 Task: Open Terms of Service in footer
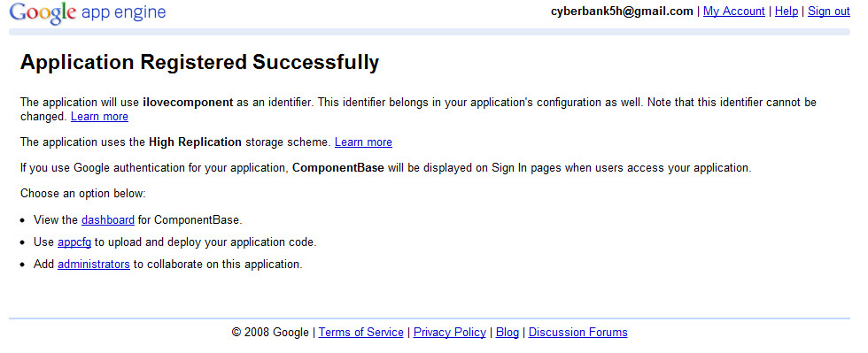pyautogui.click(x=361, y=332)
